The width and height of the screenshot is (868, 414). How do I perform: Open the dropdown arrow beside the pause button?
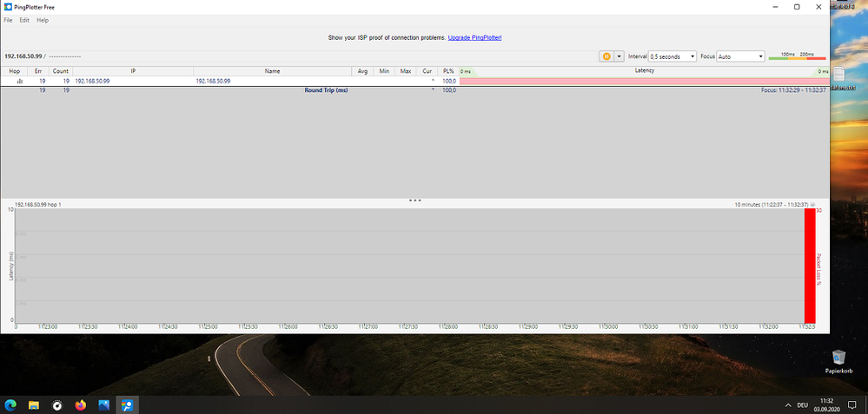(619, 56)
